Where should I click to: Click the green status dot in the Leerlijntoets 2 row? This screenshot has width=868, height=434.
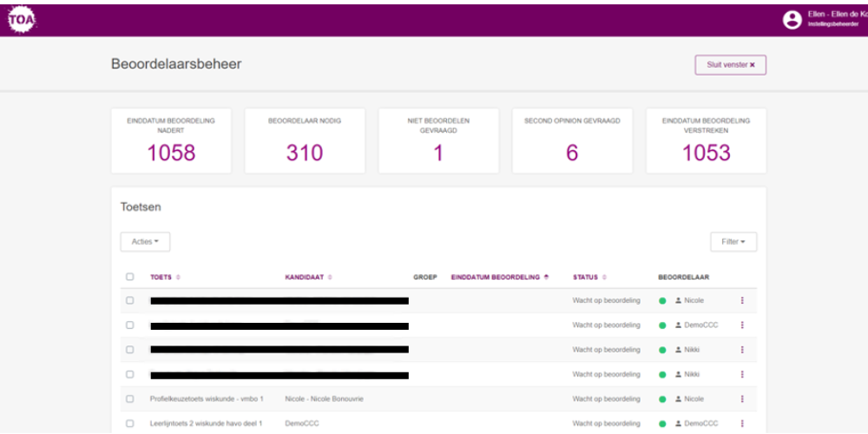point(662,424)
